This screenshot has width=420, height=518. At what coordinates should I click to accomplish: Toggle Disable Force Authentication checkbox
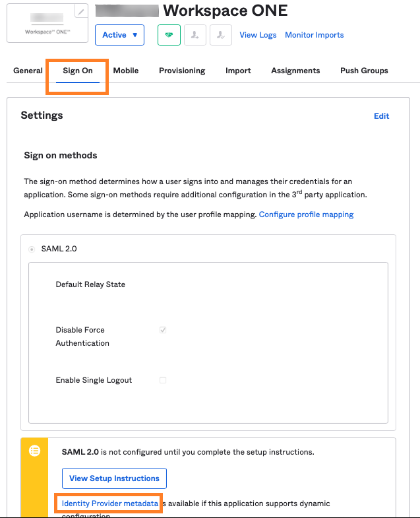coord(163,330)
